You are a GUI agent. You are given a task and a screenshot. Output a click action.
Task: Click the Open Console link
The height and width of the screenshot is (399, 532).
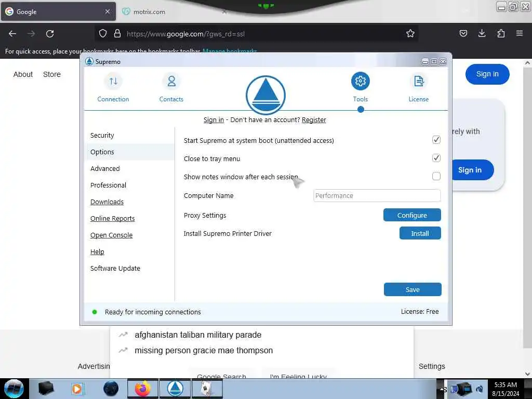[x=111, y=235]
